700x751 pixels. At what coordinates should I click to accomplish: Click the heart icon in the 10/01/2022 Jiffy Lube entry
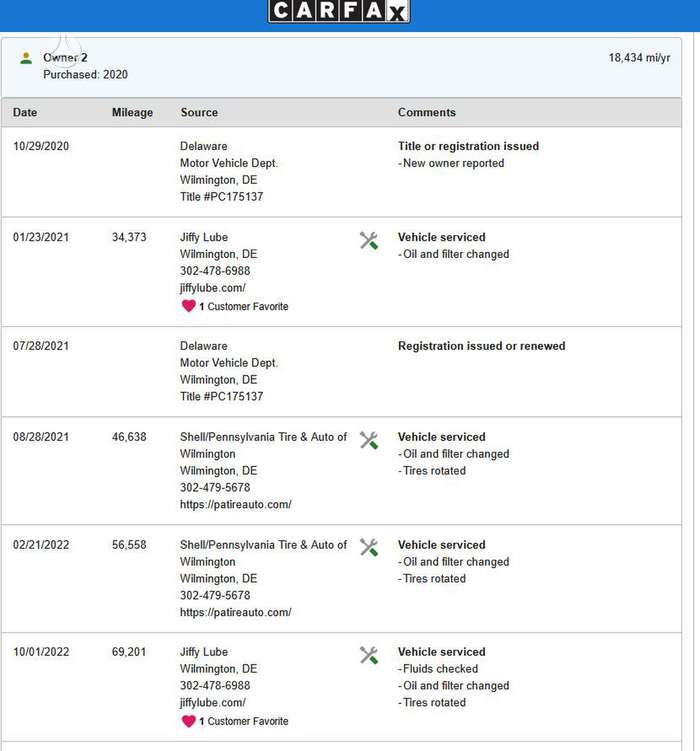[x=188, y=721]
